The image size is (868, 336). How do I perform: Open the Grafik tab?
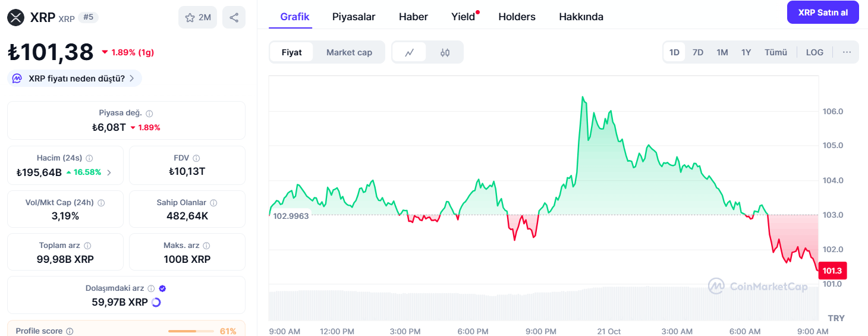[x=295, y=17]
